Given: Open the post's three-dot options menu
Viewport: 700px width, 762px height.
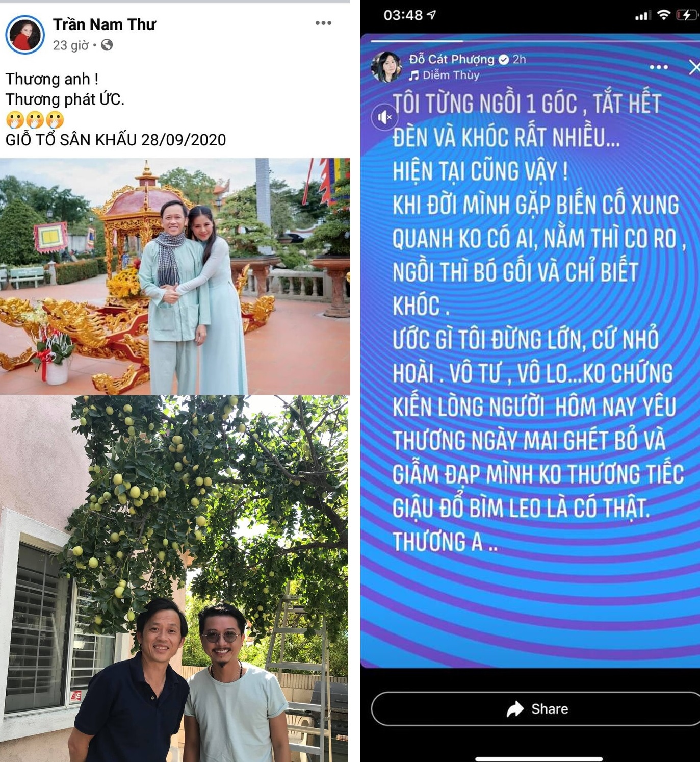Looking at the screenshot, I should point(323,23).
